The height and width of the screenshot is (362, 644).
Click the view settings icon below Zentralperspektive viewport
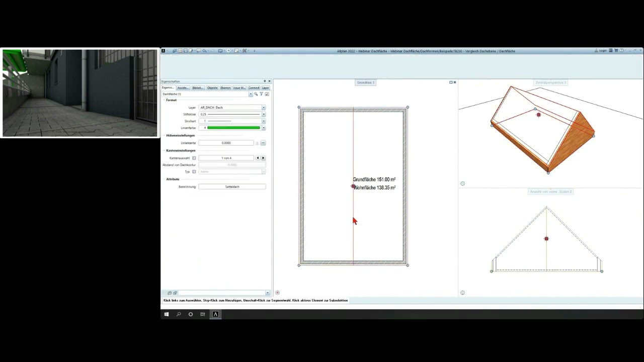(463, 184)
